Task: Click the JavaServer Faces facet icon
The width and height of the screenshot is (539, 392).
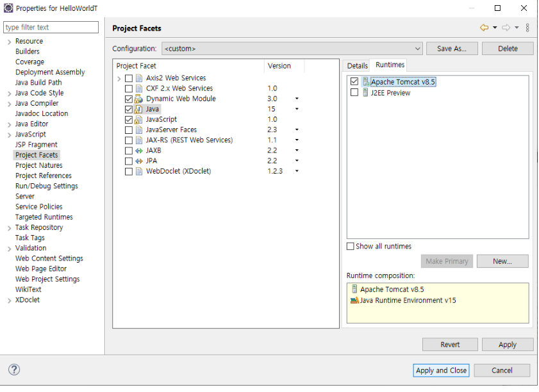Action: [139, 130]
